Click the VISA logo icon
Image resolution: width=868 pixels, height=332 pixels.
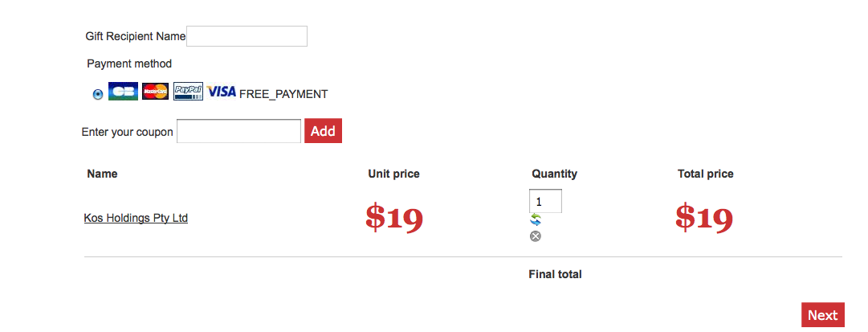click(x=222, y=92)
